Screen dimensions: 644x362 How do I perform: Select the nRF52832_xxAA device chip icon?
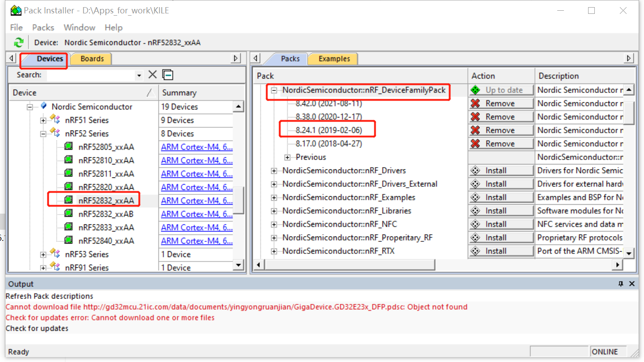pyautogui.click(x=68, y=200)
